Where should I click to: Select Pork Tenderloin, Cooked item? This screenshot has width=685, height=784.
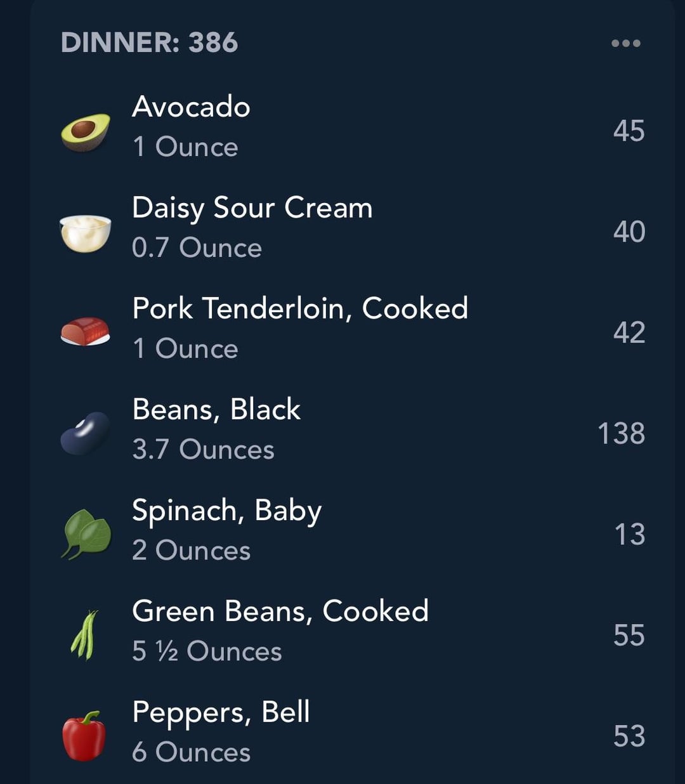tap(300, 308)
